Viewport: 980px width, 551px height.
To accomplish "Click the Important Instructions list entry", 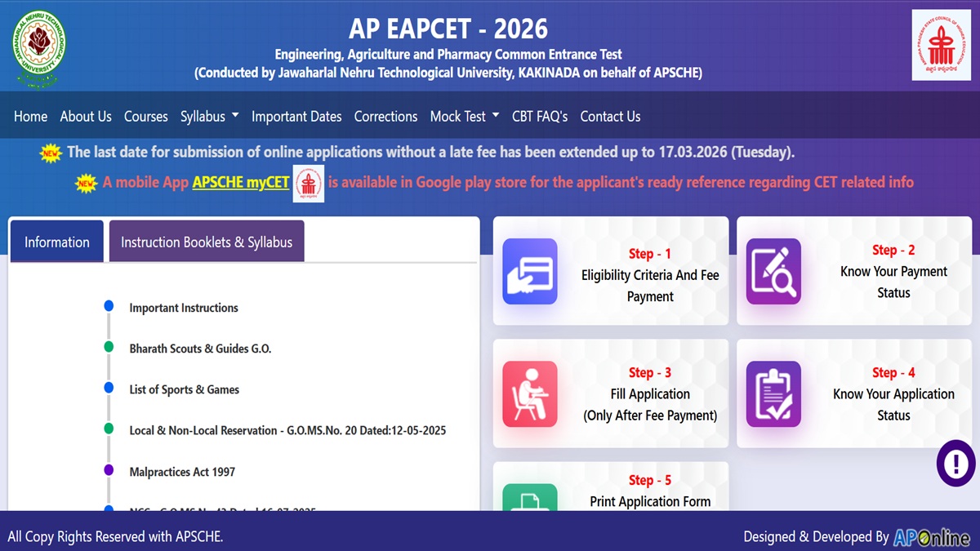I will point(183,308).
